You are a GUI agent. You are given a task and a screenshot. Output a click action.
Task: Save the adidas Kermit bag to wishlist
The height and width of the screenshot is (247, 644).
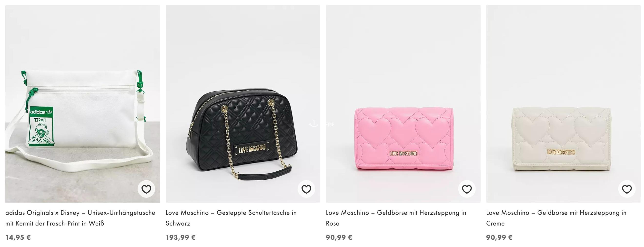click(x=146, y=189)
